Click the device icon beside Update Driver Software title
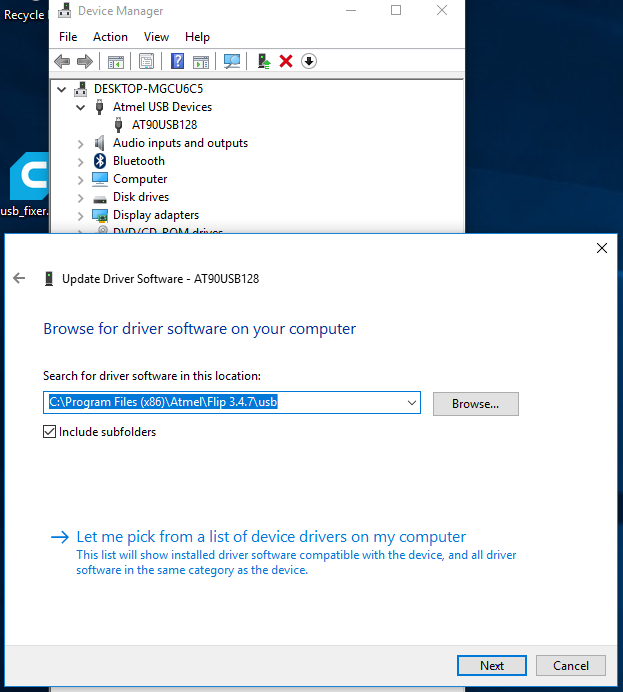This screenshot has width=623, height=692. point(49,279)
